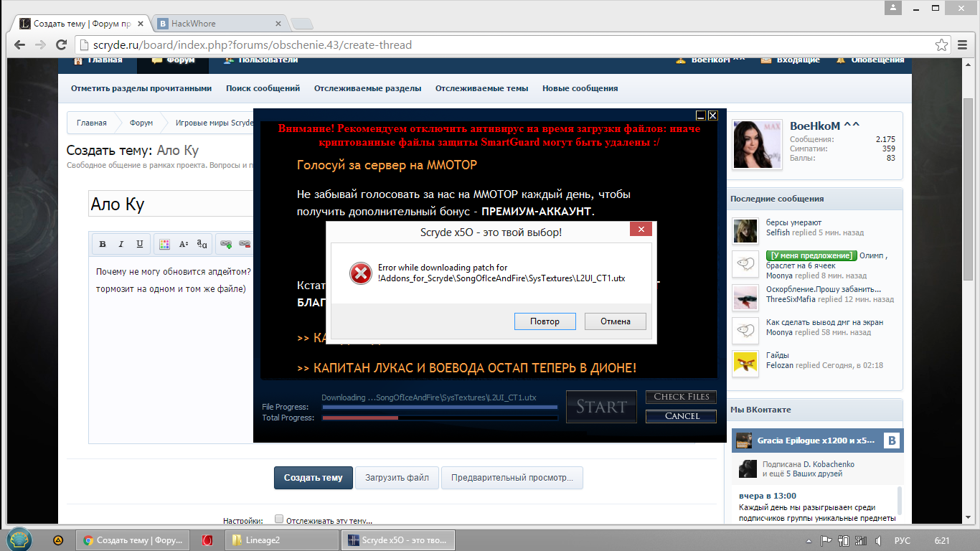Click Отмена in the error dialog
This screenshot has height=551, width=980.
(x=615, y=321)
